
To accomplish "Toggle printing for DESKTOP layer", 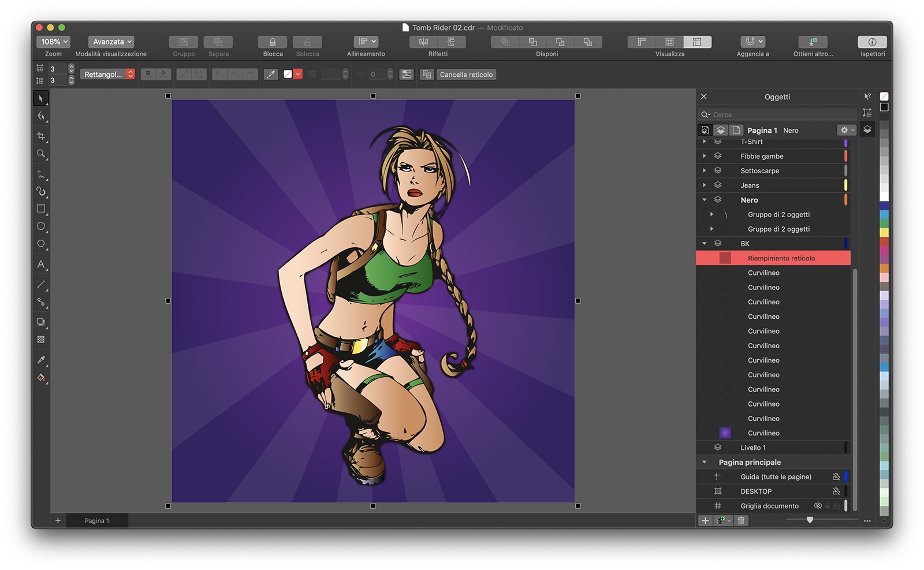I will tap(836, 491).
